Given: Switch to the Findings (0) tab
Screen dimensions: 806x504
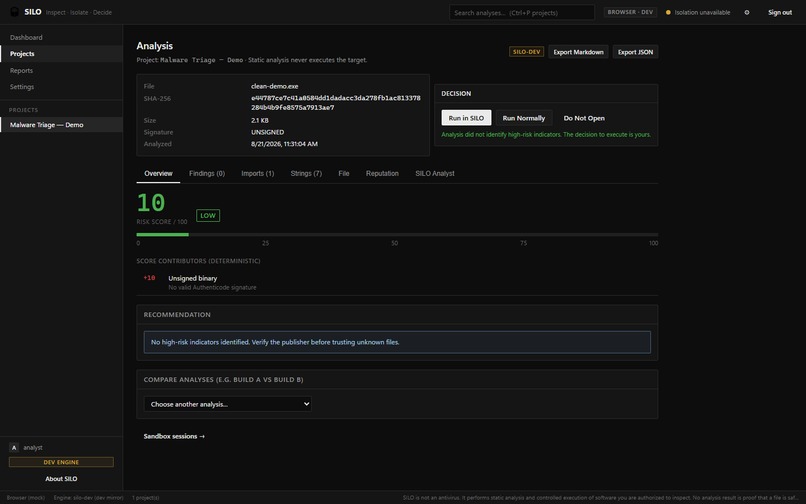Looking at the screenshot, I should click(x=207, y=173).
